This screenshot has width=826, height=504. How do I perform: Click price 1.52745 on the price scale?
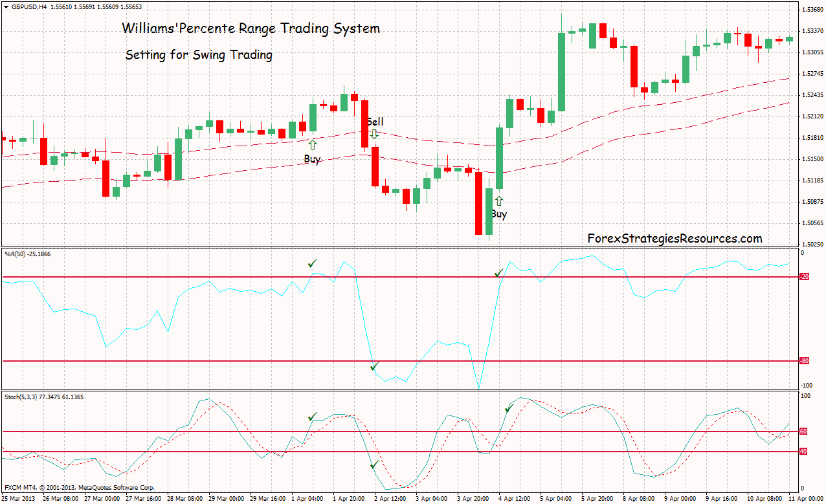point(812,74)
